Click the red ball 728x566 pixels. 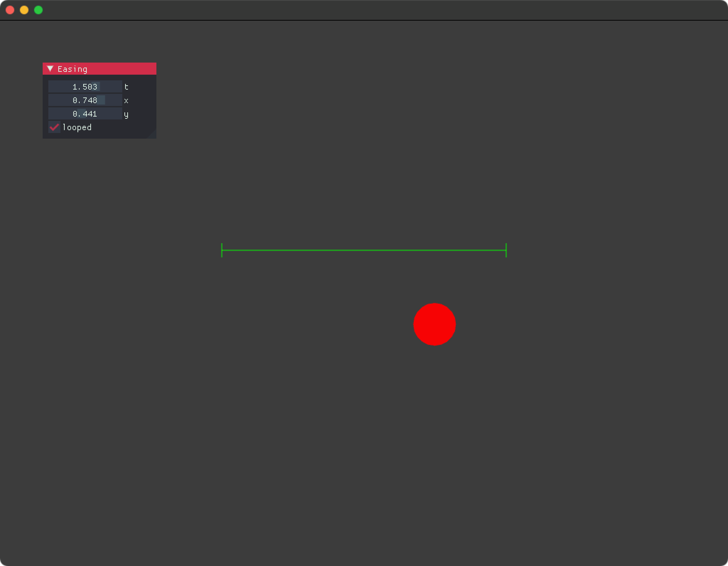pos(434,324)
